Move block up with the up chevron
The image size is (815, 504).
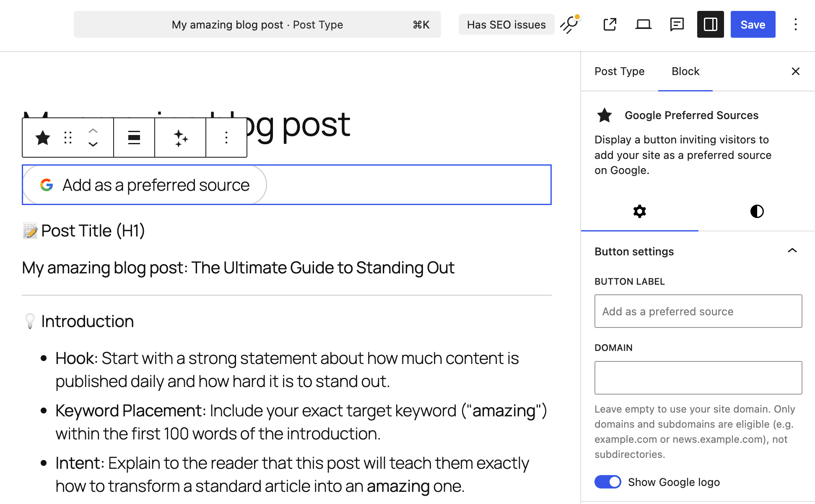[x=93, y=131]
